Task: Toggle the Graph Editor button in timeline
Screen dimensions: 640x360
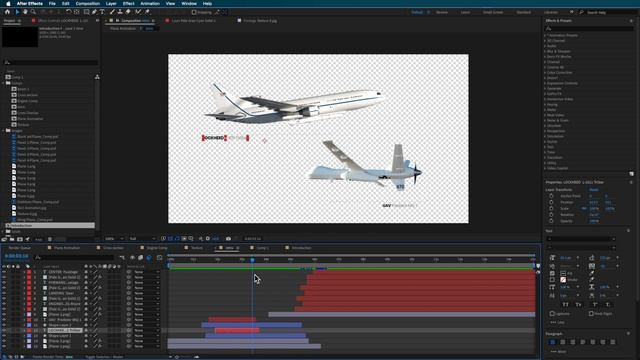Action: [159, 258]
